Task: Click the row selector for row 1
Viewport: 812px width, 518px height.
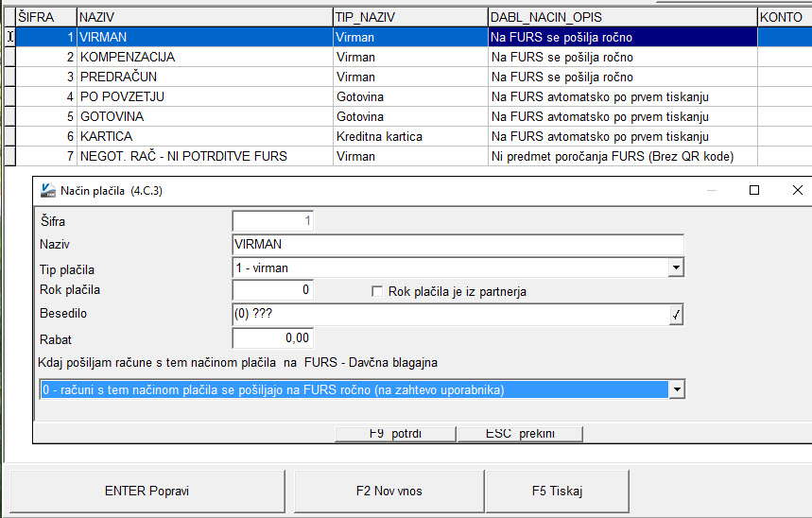Action: [9, 37]
